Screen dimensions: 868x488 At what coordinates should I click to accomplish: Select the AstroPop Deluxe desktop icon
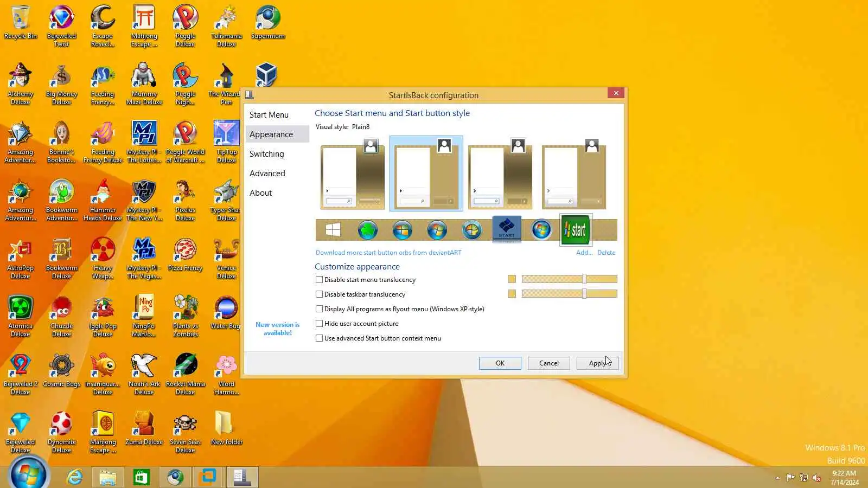[21, 258]
